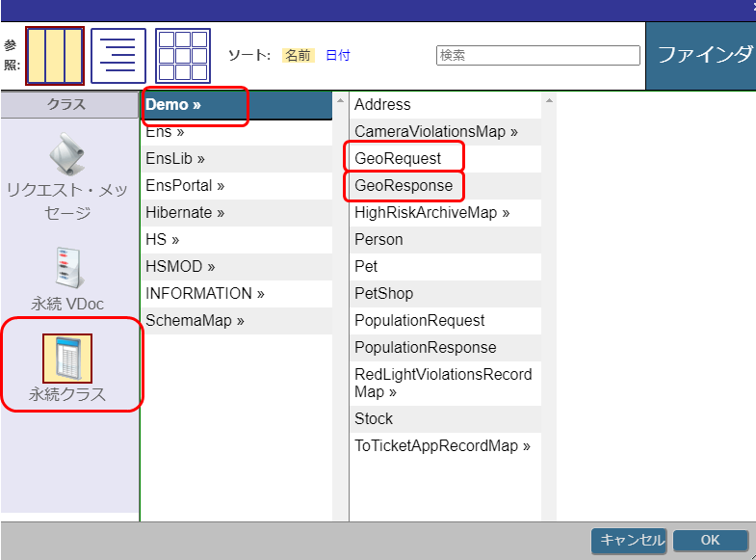The width and height of the screenshot is (756, 560).
Task: Confirm selection with OK button
Action: coord(710,540)
